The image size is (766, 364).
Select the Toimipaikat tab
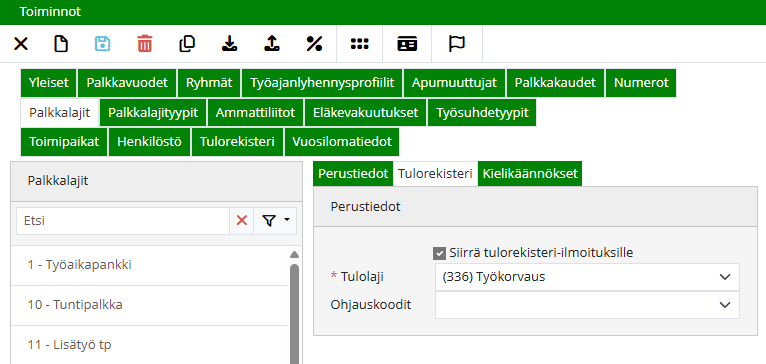tap(64, 142)
